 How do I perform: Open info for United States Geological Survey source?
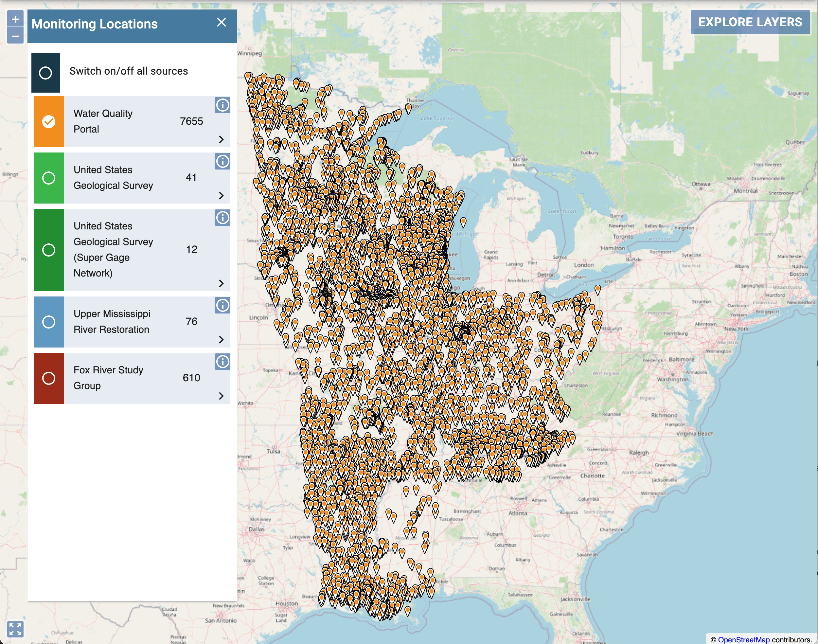coord(222,162)
